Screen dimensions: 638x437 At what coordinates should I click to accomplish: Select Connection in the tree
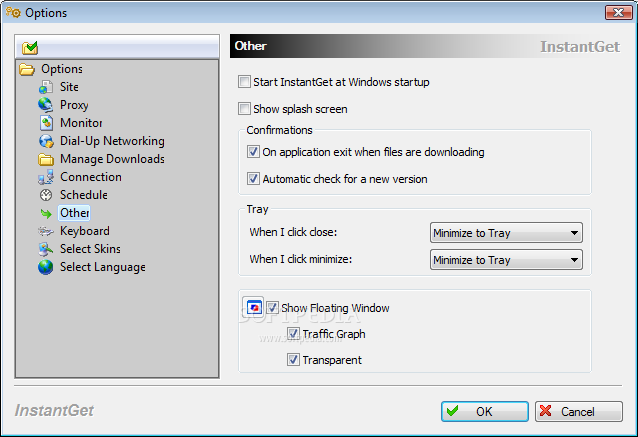pos(91,177)
